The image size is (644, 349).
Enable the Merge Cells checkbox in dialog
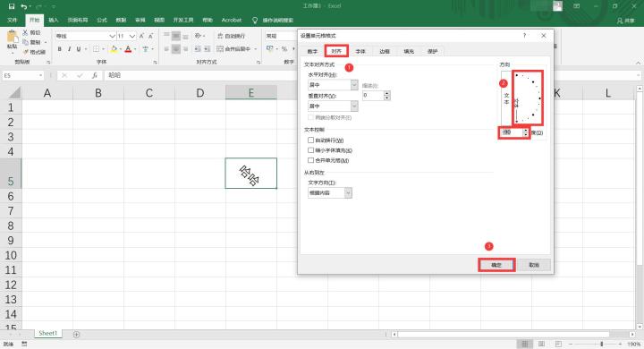click(311, 160)
